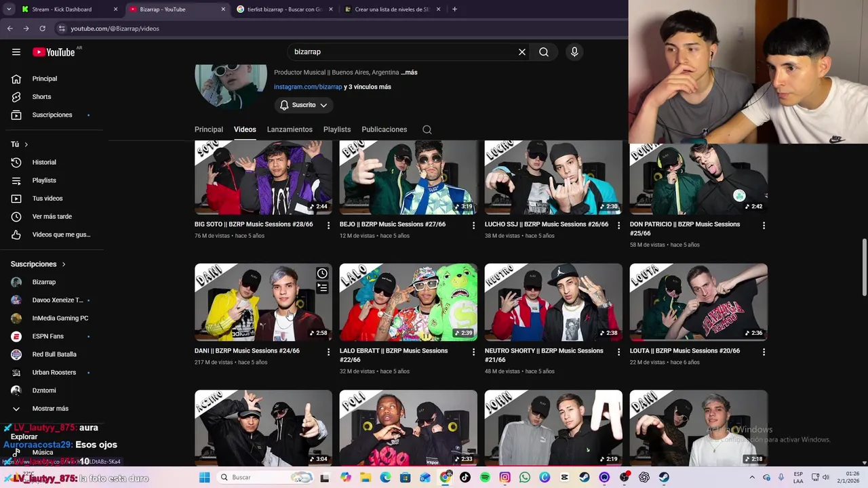
Task: Open the Publicaciones tab
Action: [384, 129]
